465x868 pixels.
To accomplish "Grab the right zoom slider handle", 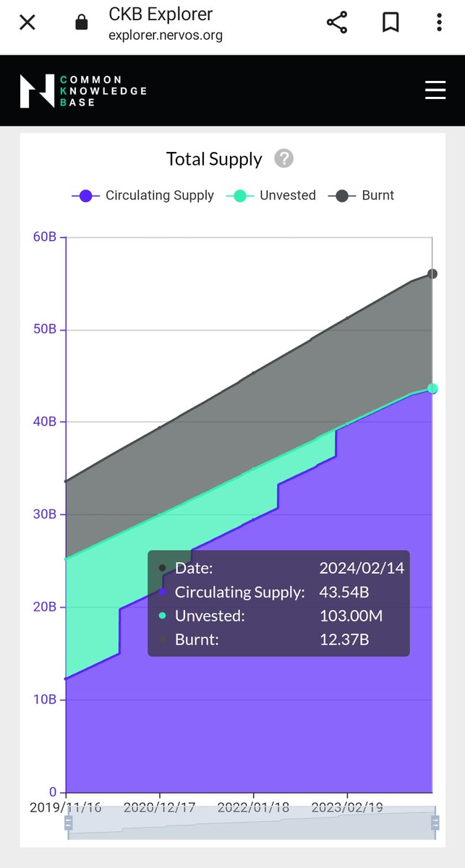I will (435, 823).
